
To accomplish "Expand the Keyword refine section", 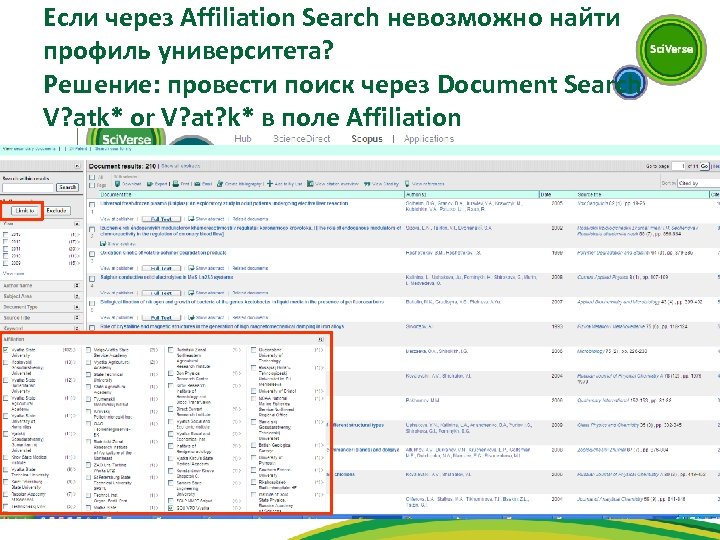I will pyautogui.click(x=77, y=328).
